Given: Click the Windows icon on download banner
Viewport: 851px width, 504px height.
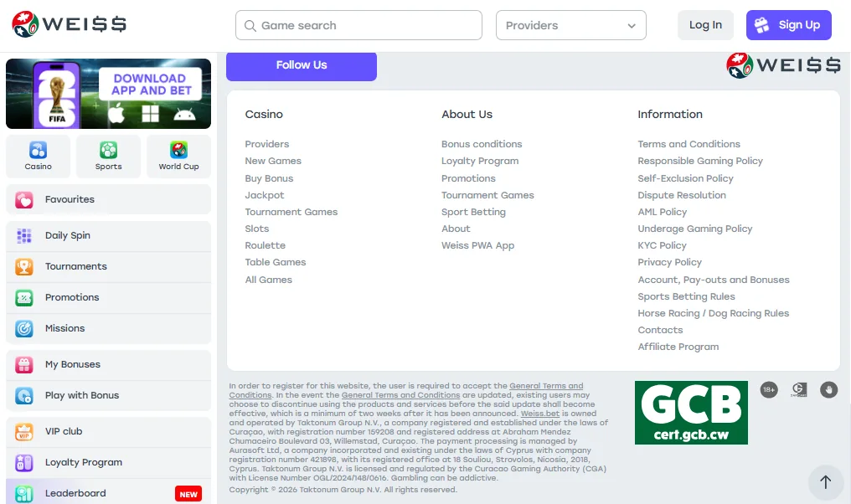Looking at the screenshot, I should tap(150, 113).
